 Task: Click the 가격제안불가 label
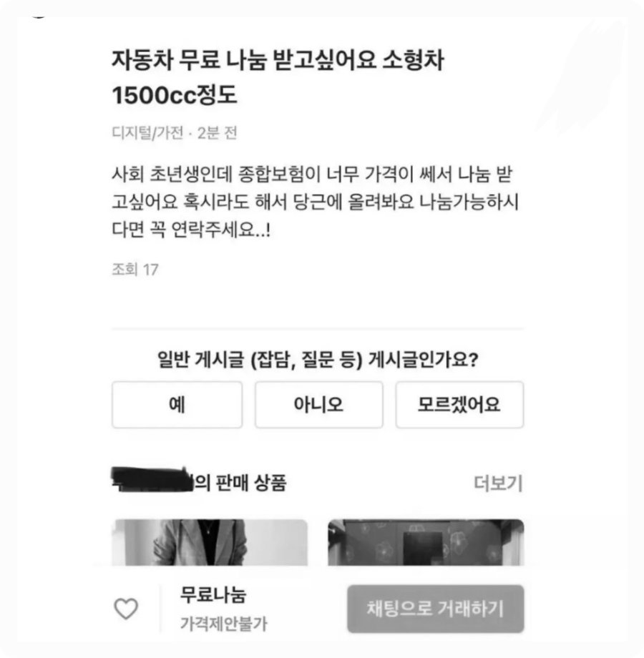[x=223, y=624]
